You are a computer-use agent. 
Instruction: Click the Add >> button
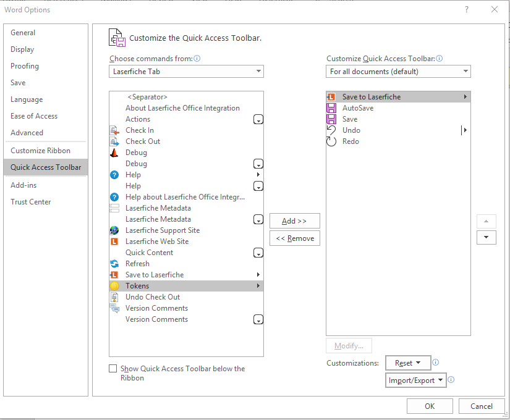pos(295,221)
